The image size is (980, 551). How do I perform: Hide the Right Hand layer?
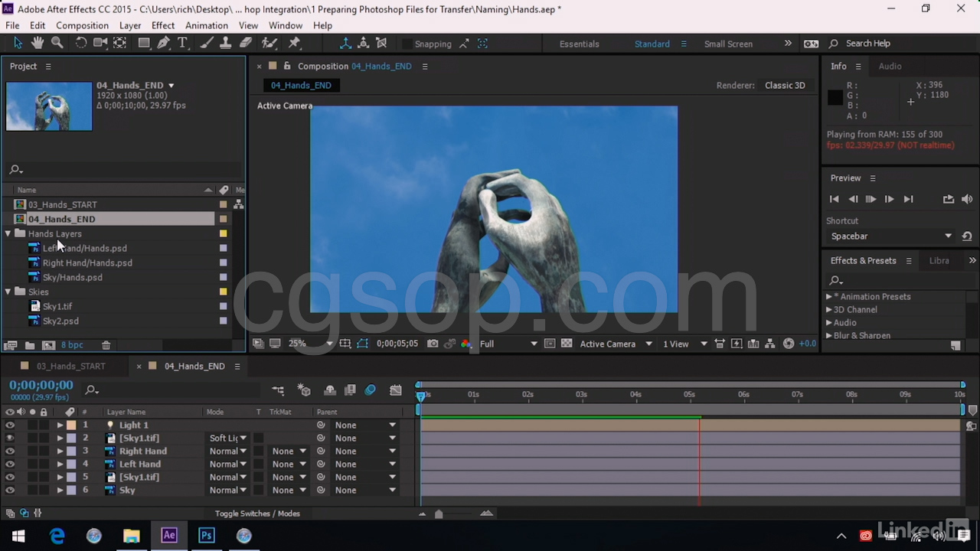pos(10,451)
